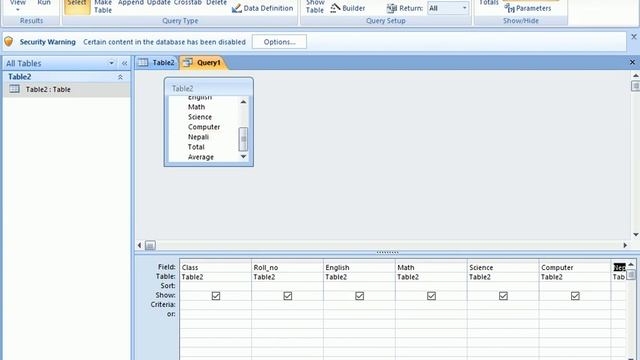
Task: Click the Security Warning shield icon
Action: [9, 41]
